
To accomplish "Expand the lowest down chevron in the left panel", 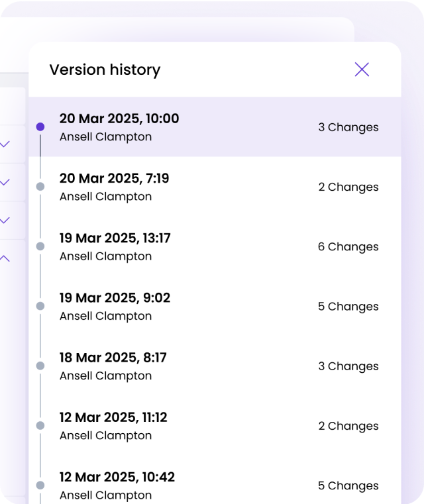I will [5, 221].
